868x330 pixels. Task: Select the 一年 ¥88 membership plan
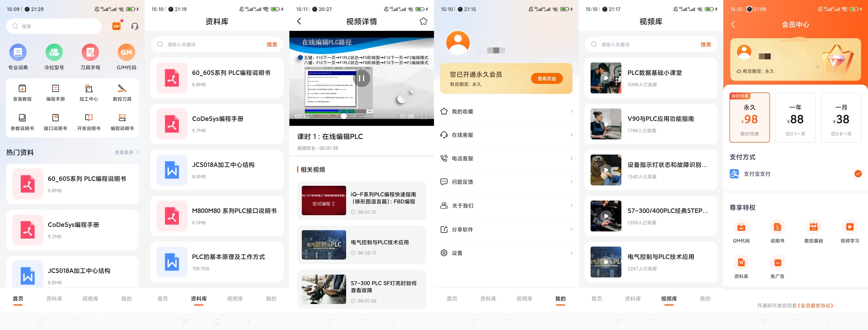[x=795, y=117]
